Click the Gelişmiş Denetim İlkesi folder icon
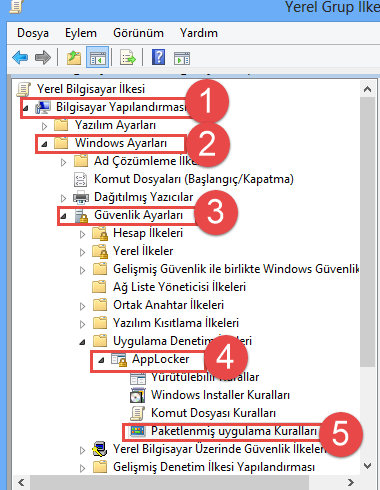Screen dimensions: 380x490 pyautogui.click(x=100, y=467)
